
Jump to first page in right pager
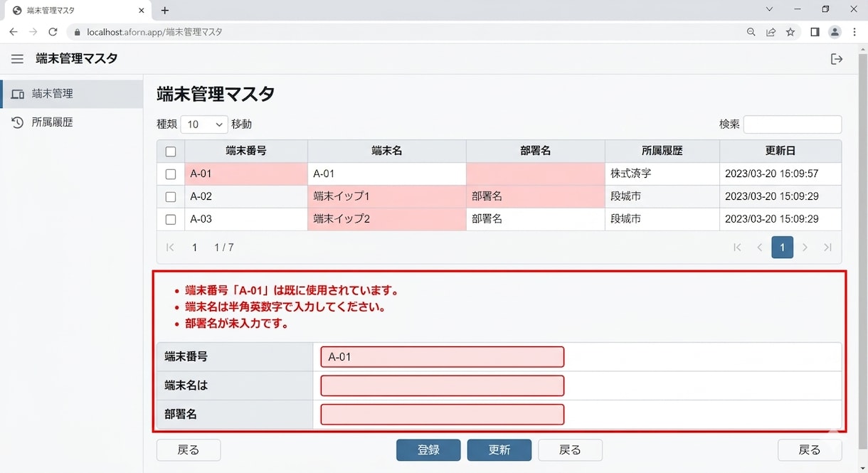click(737, 248)
